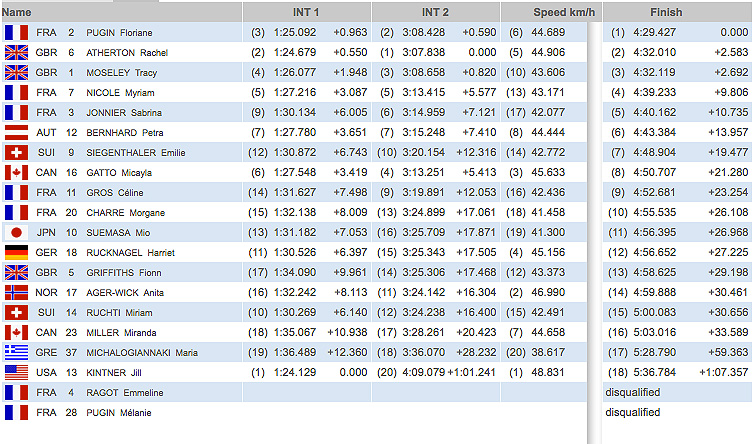Sort results by Speed km/h header

coord(543,12)
